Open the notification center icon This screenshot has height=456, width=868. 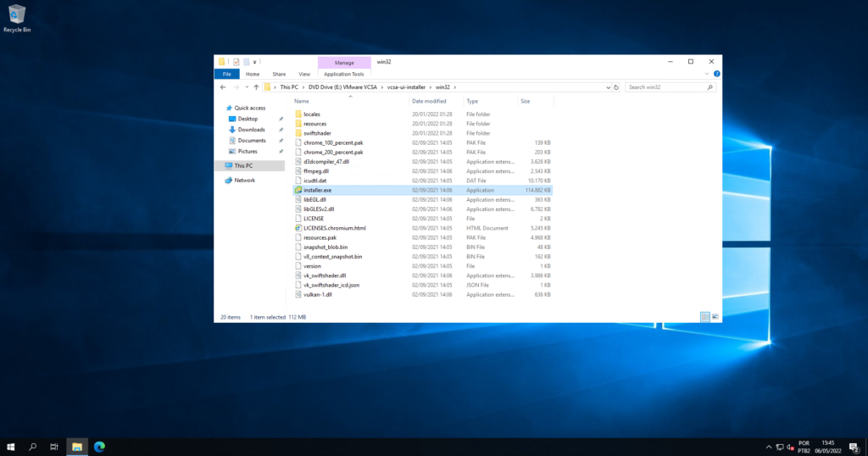tap(854, 448)
